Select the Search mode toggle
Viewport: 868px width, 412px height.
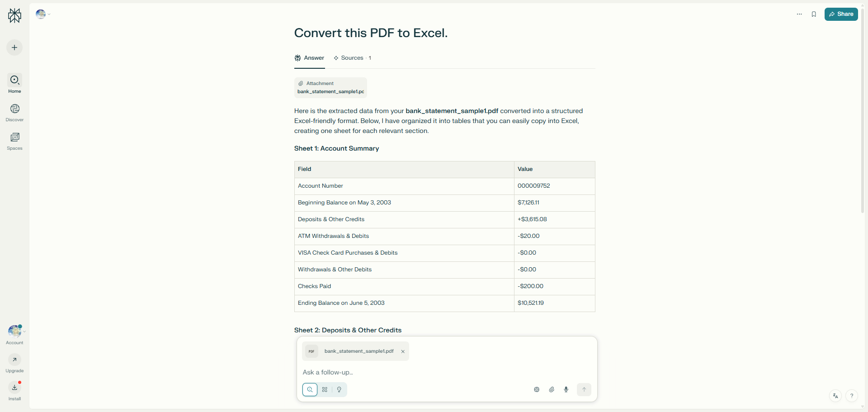310,389
